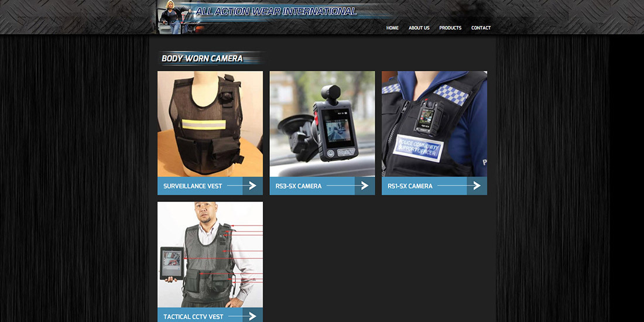Click the RS3-SX Camera label
The width and height of the screenshot is (644, 322).
click(x=299, y=186)
